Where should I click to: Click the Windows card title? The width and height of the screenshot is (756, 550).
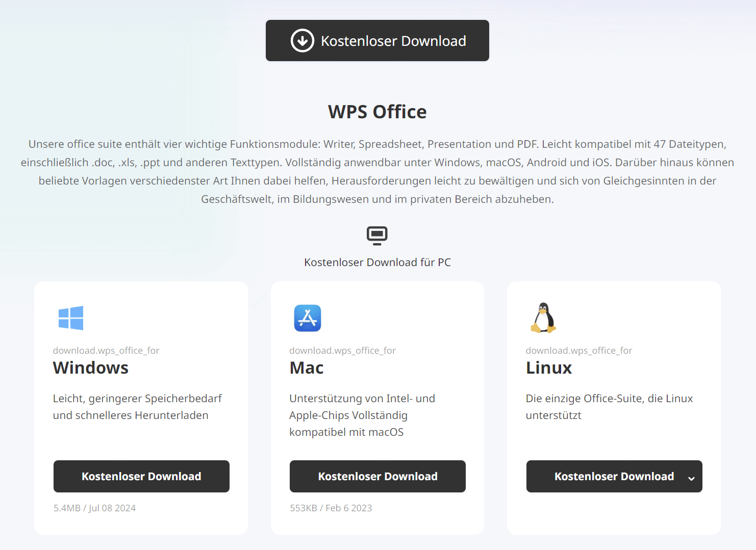(91, 368)
